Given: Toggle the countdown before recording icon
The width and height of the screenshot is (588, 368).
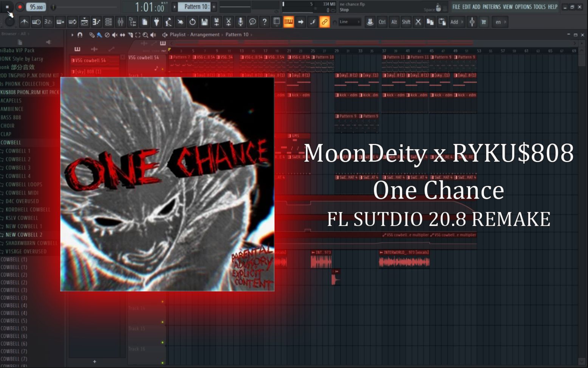Looking at the screenshot, I should 48,22.
